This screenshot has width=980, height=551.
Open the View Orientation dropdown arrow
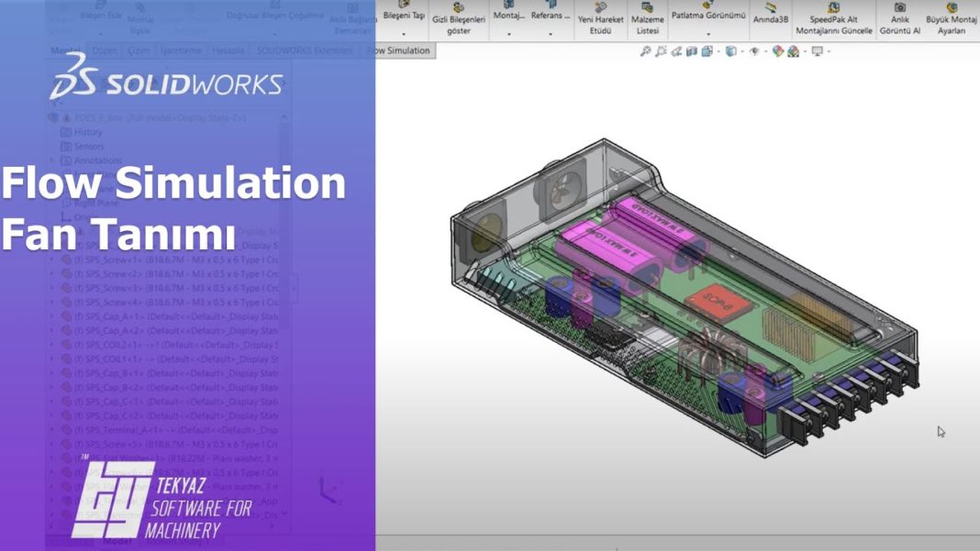click(718, 52)
